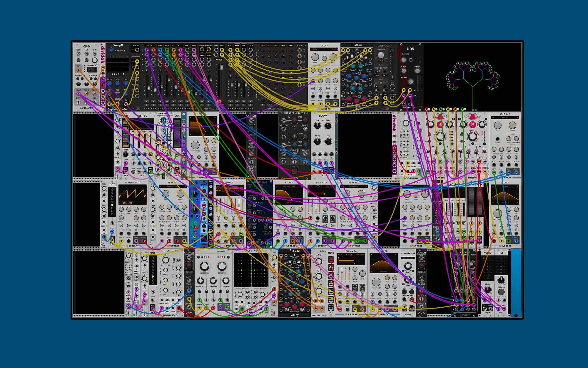The width and height of the screenshot is (588, 368).
Task: Mute the HIT1 track
Action: [x=153, y=102]
